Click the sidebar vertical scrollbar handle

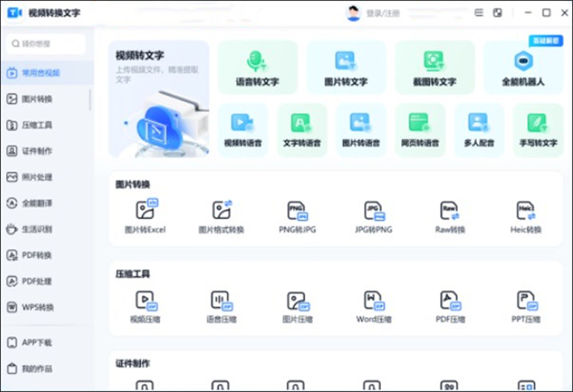90,100
